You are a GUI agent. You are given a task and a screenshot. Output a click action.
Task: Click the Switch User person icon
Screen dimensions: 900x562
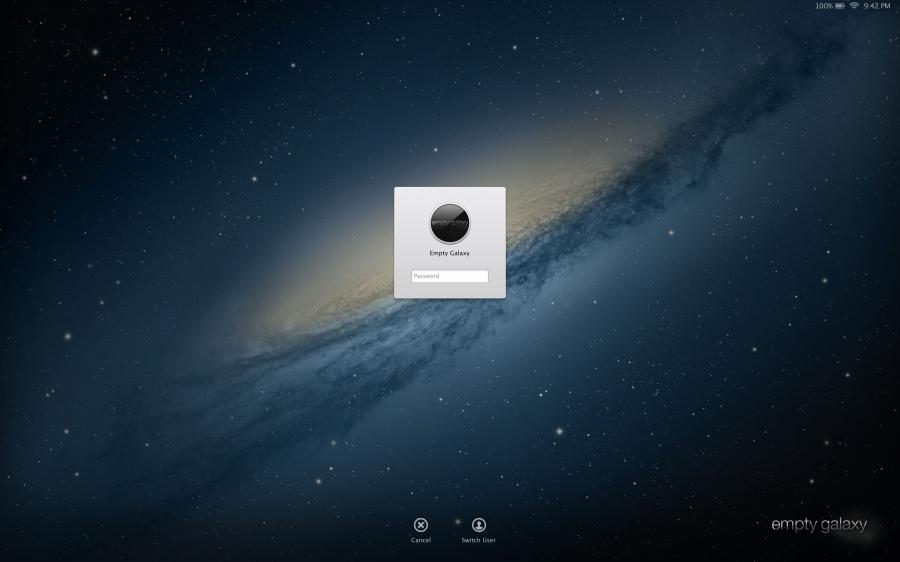[479, 525]
